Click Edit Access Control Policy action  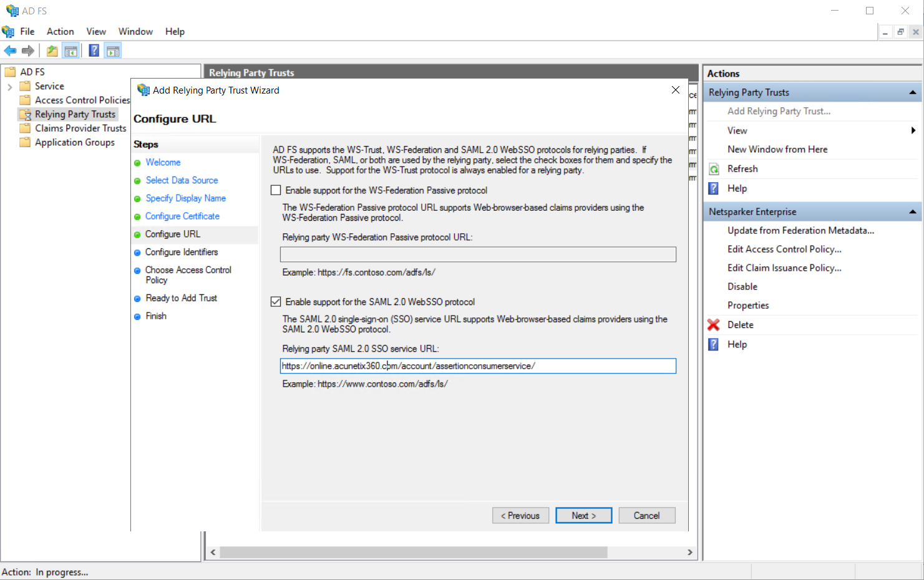click(x=784, y=249)
